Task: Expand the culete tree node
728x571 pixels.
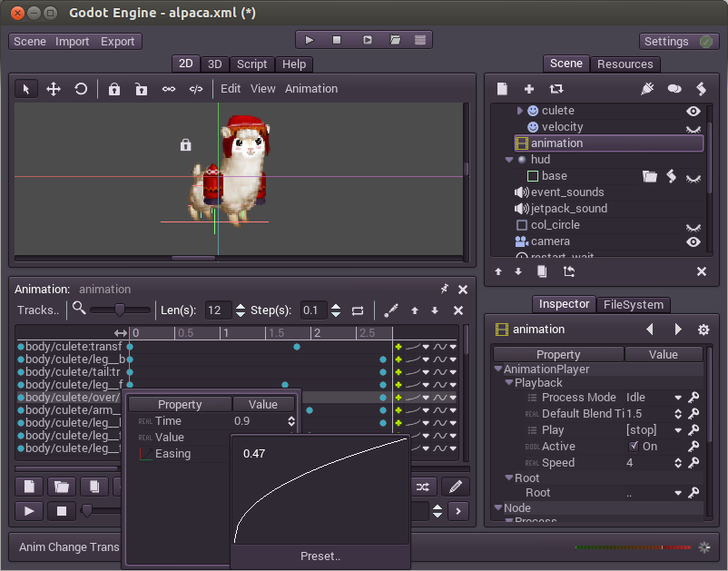Action: coord(520,111)
